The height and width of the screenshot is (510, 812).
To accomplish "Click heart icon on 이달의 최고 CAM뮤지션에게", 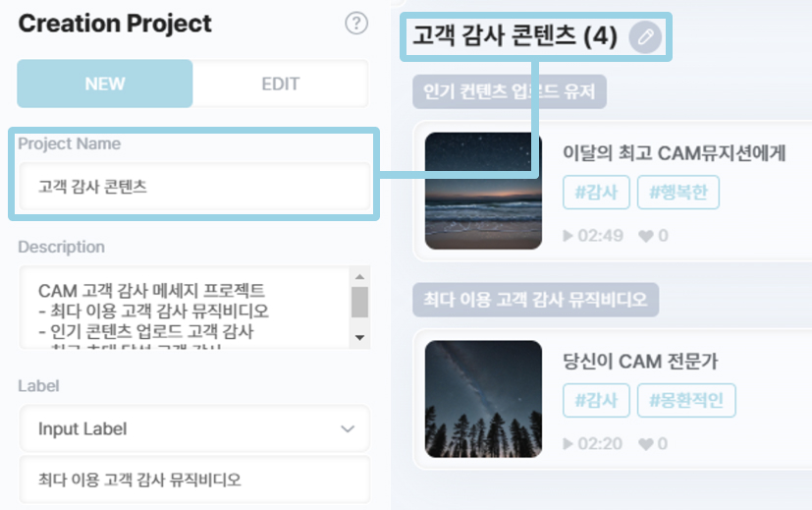I will (x=645, y=236).
